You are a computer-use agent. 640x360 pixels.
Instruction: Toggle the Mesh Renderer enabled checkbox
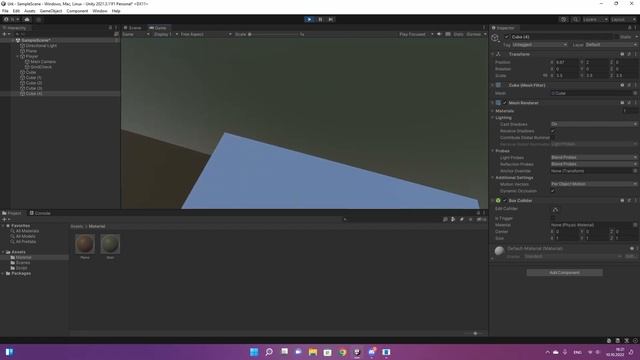coord(504,103)
